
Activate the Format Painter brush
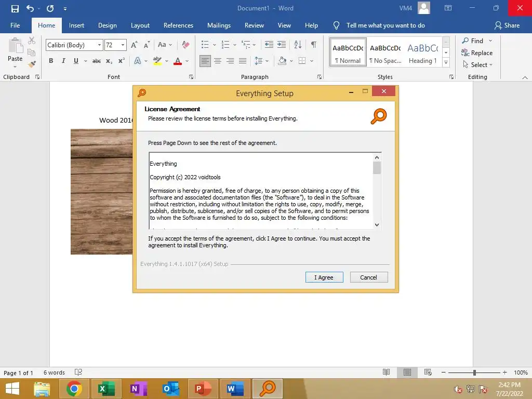coord(32,64)
